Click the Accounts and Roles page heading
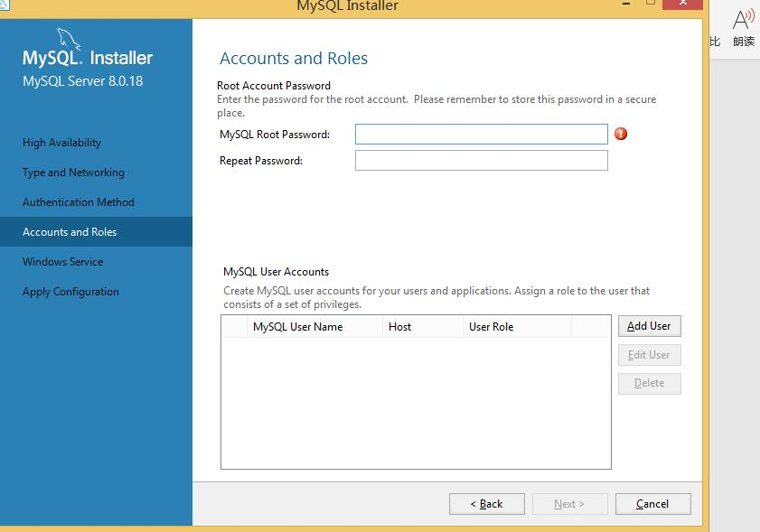Viewport: 760px width, 532px height. tap(294, 58)
